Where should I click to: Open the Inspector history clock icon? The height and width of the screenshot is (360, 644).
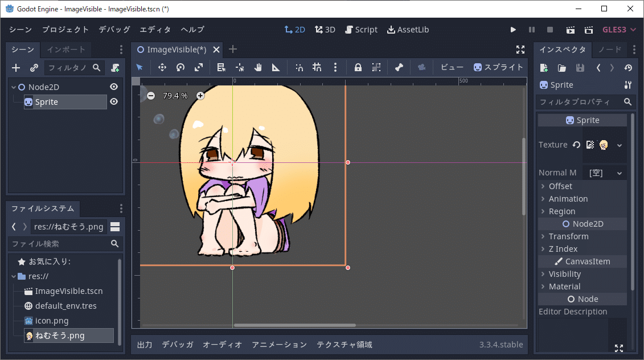628,67
